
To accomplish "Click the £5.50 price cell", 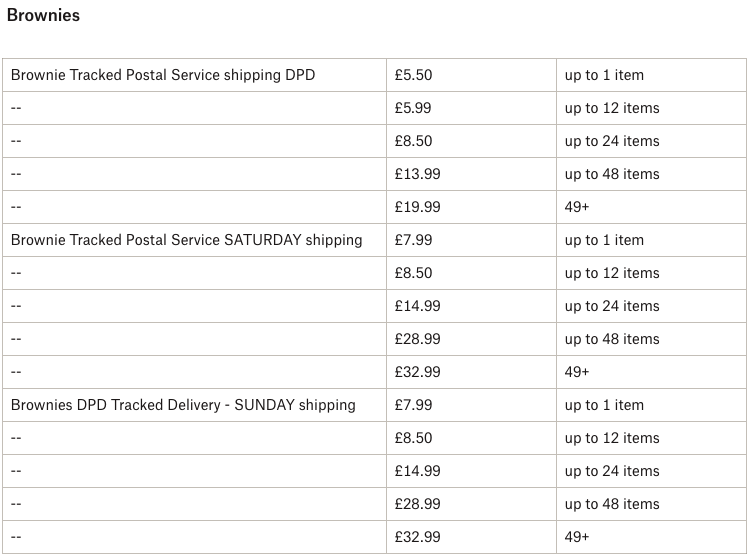I will pyautogui.click(x=414, y=75).
